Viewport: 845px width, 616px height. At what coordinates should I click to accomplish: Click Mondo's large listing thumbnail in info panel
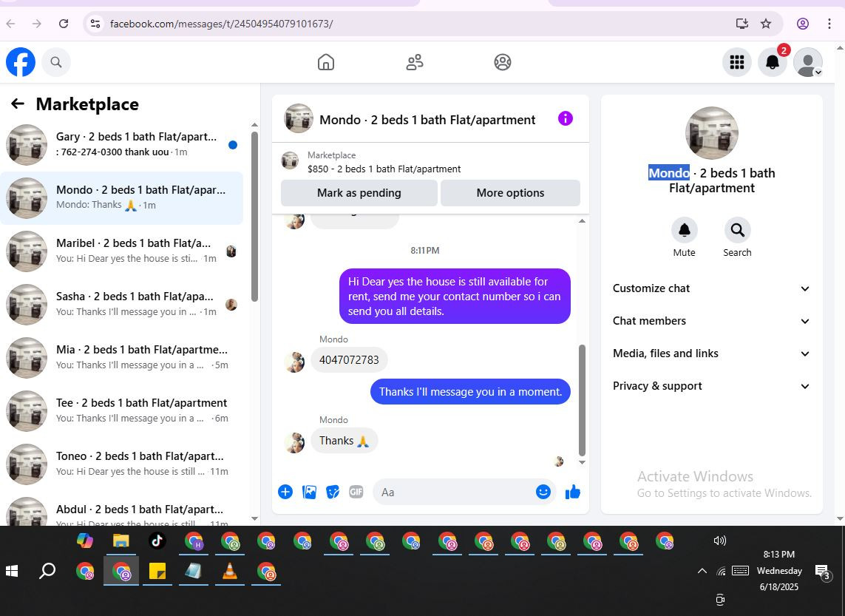pyautogui.click(x=711, y=132)
